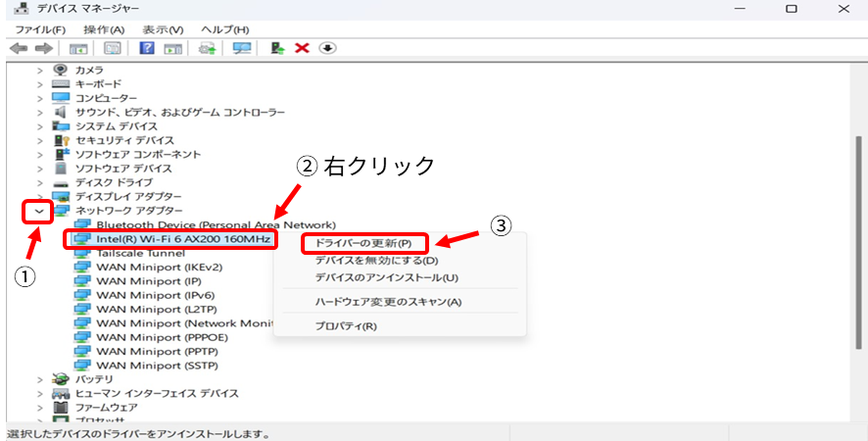Expand the バッテリ category
The width and height of the screenshot is (868, 441).
40,379
